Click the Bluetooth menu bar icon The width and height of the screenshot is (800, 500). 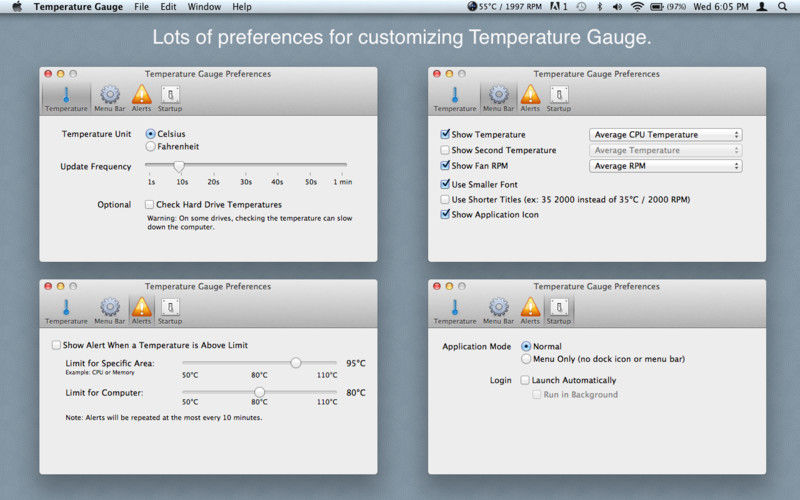pyautogui.click(x=600, y=7)
